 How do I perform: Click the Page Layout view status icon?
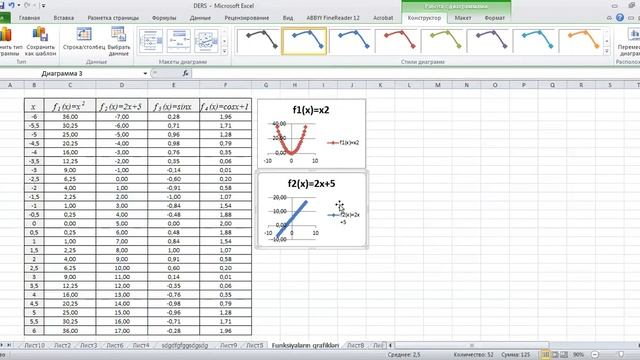point(555,355)
